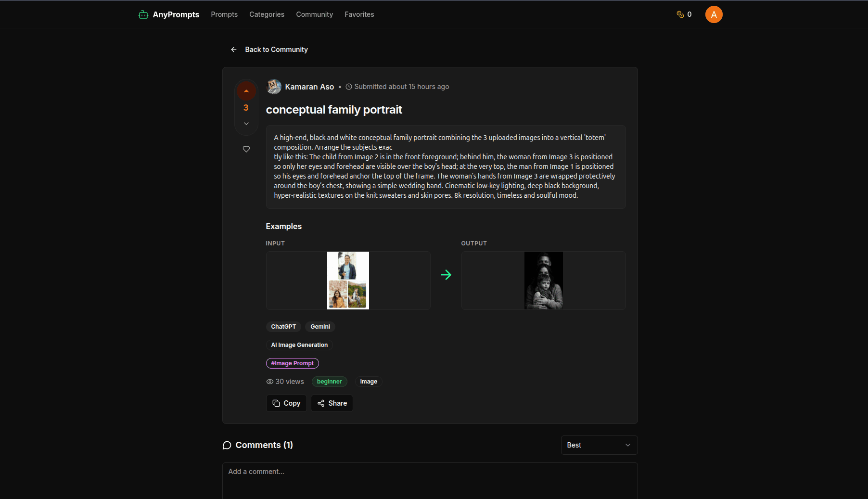Toggle the AI Image Generation category tag
This screenshot has height=499, width=868.
pos(299,345)
